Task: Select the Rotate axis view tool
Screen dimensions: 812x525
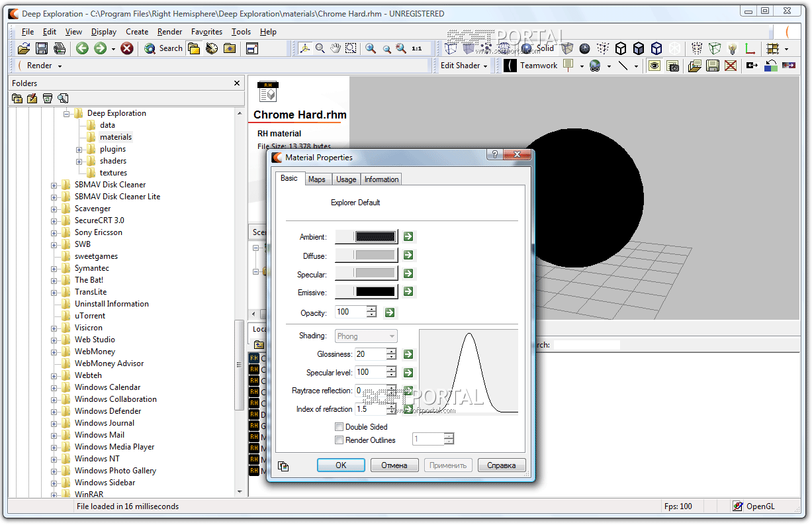Action: (x=304, y=48)
